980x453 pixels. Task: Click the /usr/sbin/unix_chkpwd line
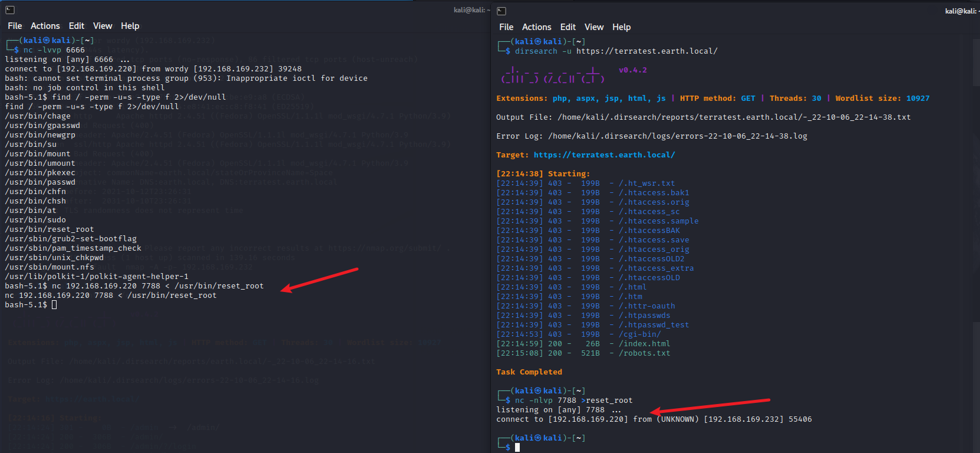tap(54, 258)
